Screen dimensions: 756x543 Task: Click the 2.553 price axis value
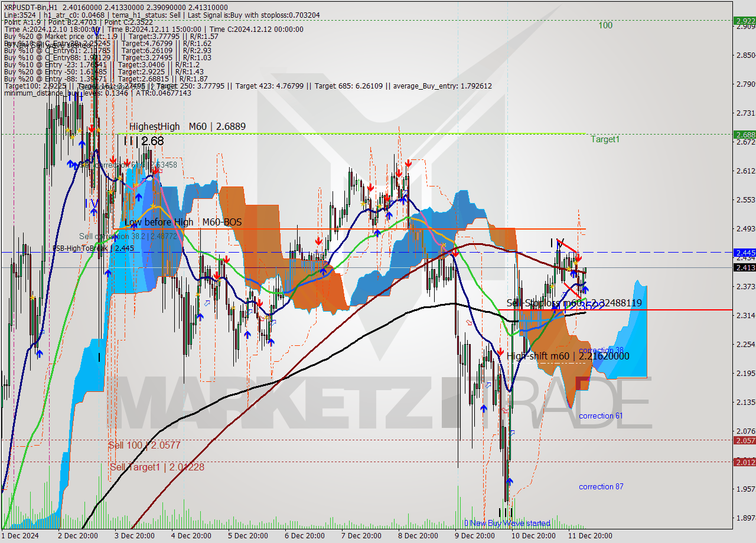pos(745,200)
